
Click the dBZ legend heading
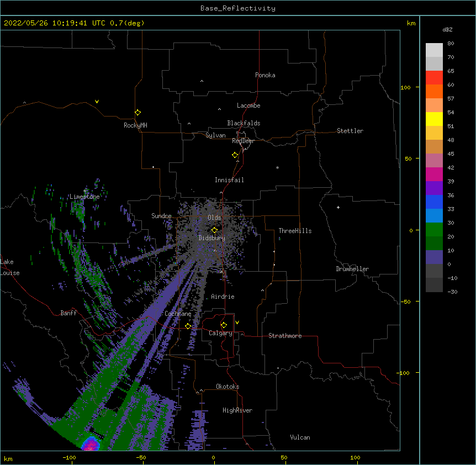pos(447,30)
